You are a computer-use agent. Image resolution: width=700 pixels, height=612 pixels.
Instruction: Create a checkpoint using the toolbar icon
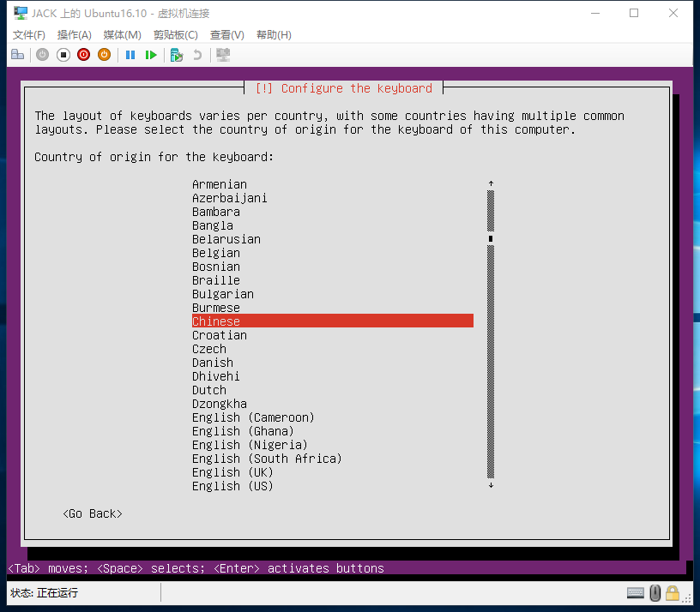pyautogui.click(x=176, y=55)
